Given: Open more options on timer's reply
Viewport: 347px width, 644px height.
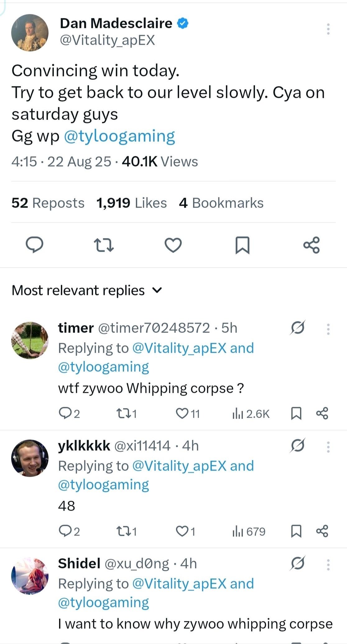Looking at the screenshot, I should 328,329.
